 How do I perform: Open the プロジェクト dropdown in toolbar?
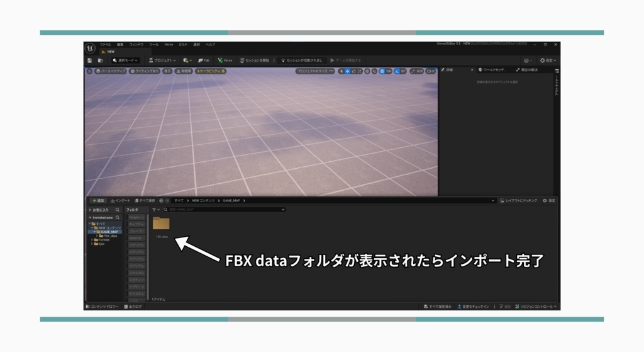(x=162, y=60)
